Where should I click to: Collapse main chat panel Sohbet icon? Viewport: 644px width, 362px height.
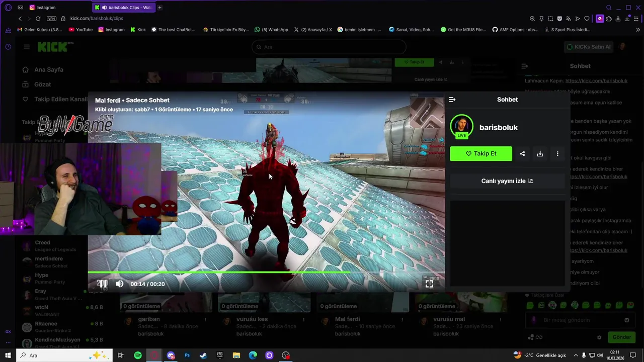pos(525,66)
